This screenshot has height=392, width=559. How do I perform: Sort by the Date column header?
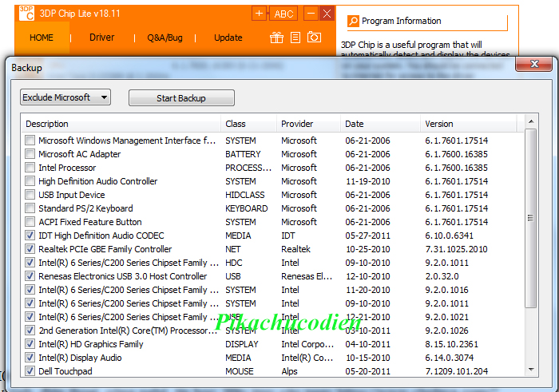point(380,124)
